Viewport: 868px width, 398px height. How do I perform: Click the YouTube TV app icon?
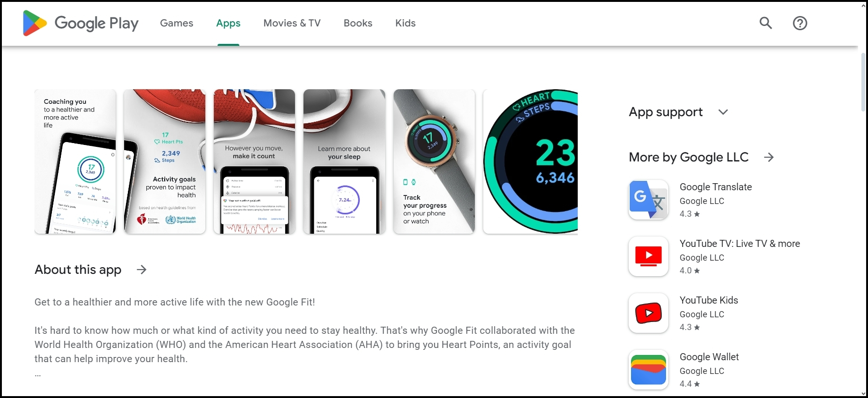pos(649,256)
